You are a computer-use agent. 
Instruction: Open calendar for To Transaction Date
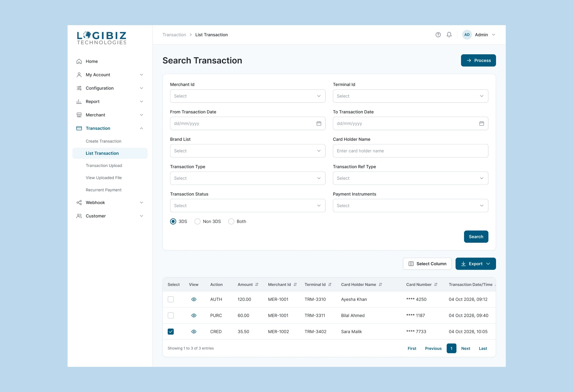pos(481,123)
